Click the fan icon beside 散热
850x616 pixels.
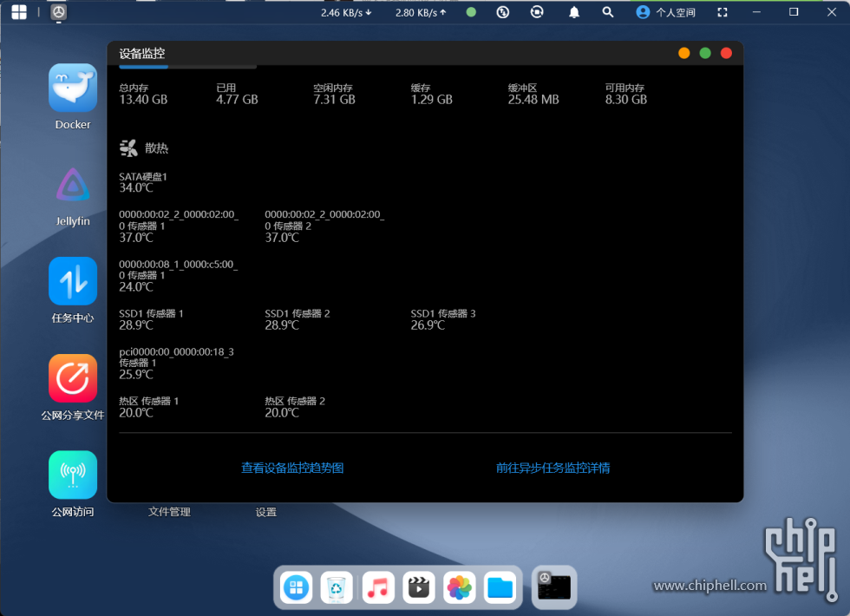click(x=128, y=147)
